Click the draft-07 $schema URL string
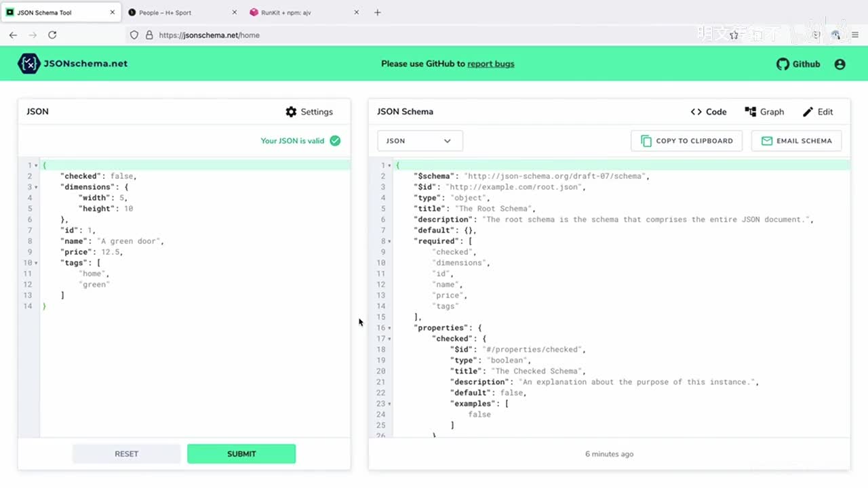The image size is (868, 488). (555, 176)
